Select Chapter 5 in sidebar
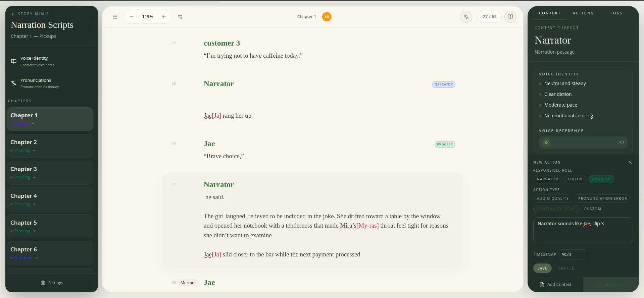 pos(50,226)
